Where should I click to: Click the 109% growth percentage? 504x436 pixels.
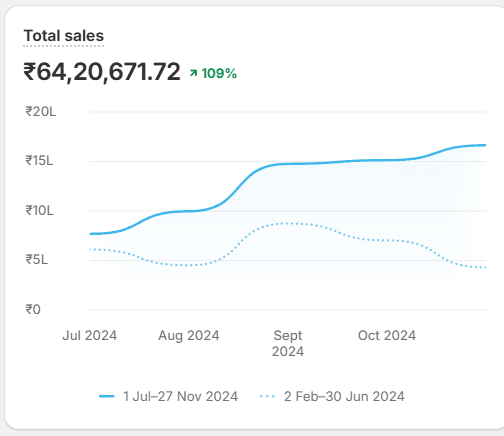(x=219, y=73)
